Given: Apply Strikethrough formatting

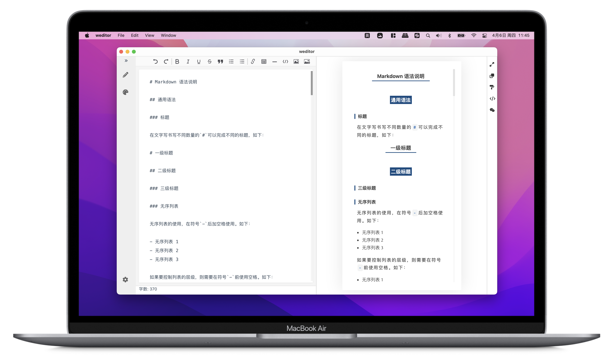Looking at the screenshot, I should tap(209, 62).
